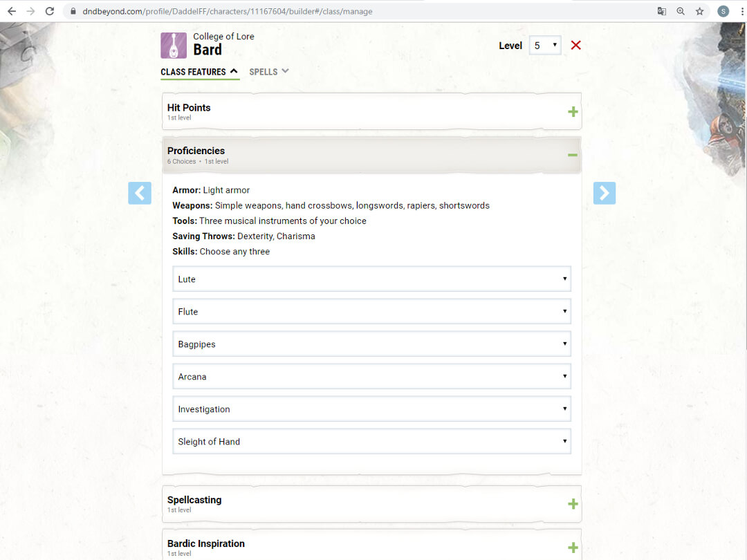Expand the Spellcasting feature
The width and height of the screenshot is (747, 560).
(573, 504)
